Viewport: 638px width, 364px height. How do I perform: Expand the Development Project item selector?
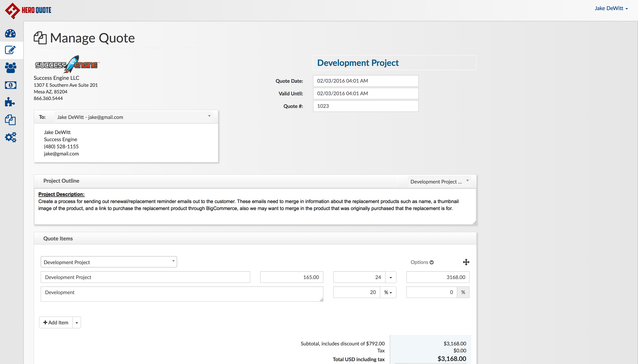coord(109,262)
